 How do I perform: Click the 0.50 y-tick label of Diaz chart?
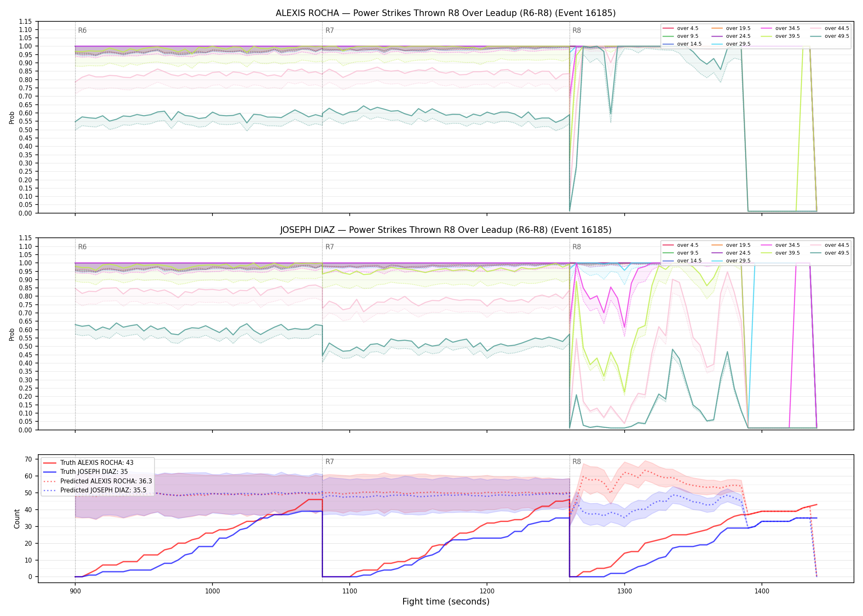click(25, 347)
